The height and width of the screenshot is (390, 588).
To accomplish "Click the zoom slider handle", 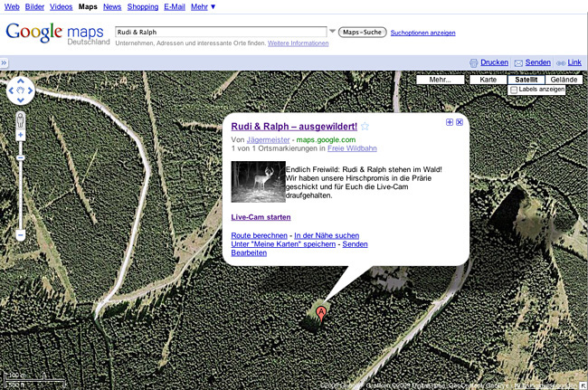I will (x=20, y=157).
